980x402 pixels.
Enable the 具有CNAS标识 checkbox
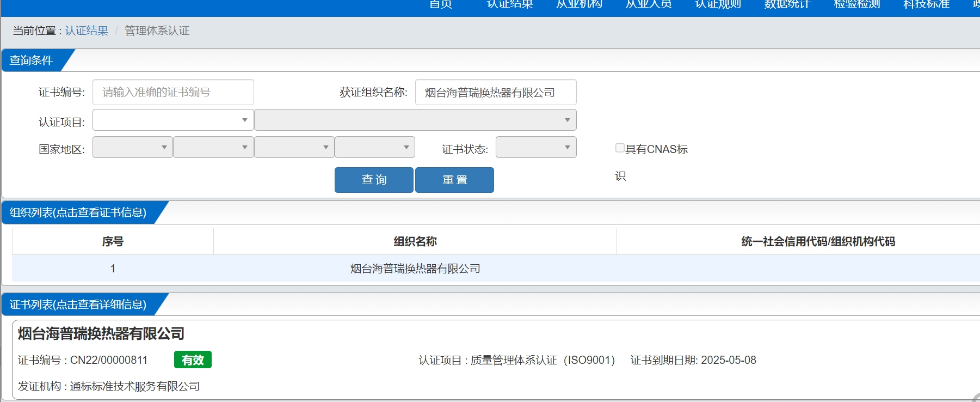[x=620, y=148]
